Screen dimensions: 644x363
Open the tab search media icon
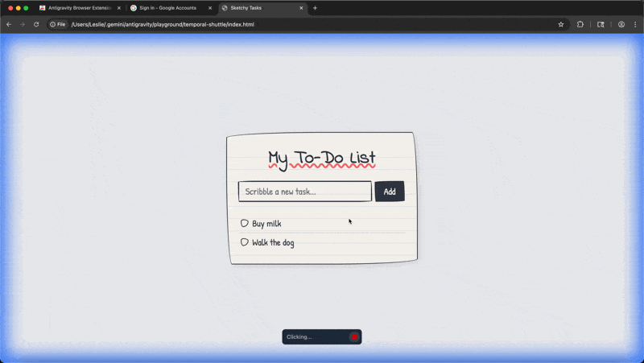point(601,24)
